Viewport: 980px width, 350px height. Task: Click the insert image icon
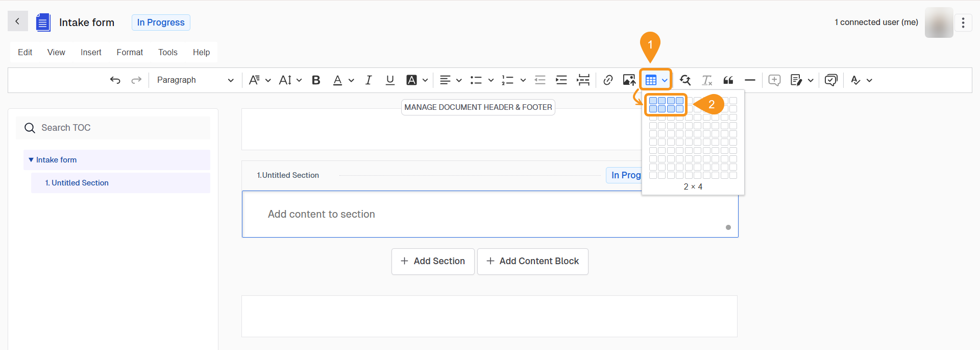pyautogui.click(x=629, y=80)
